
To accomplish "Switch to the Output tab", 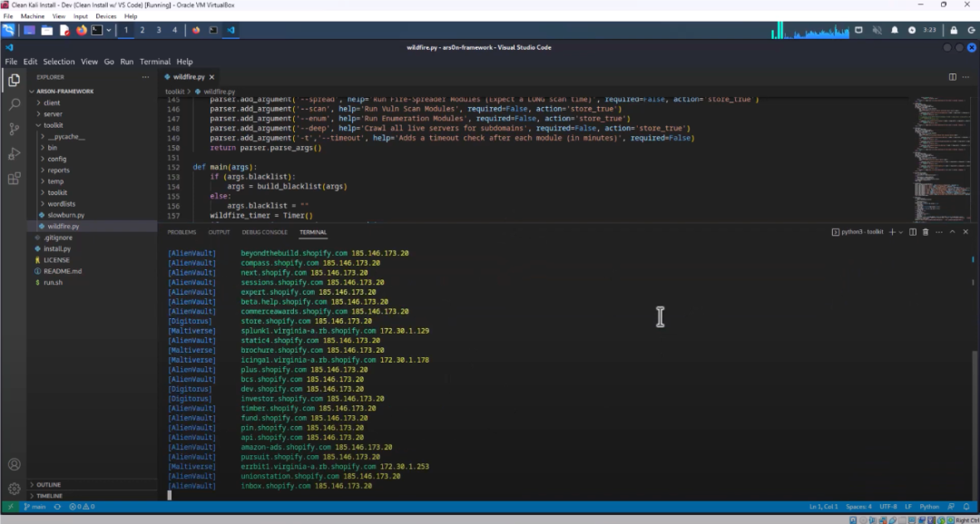I will tap(219, 232).
